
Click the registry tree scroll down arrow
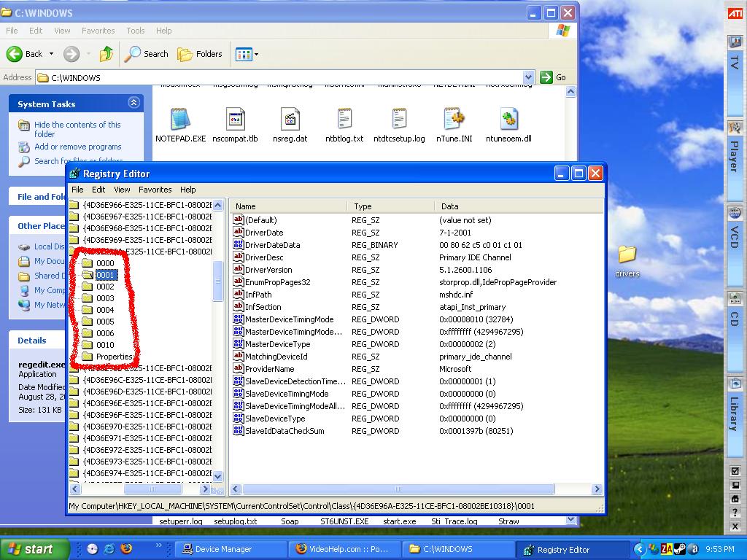tap(217, 476)
